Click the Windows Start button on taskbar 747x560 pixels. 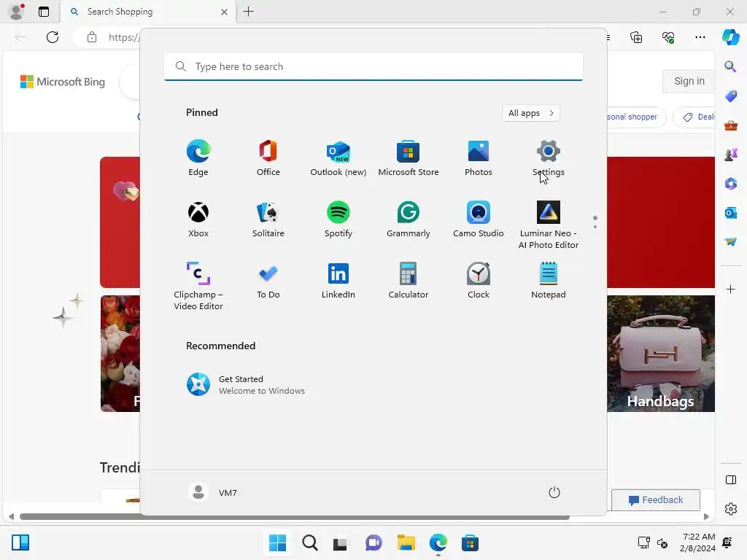point(278,542)
